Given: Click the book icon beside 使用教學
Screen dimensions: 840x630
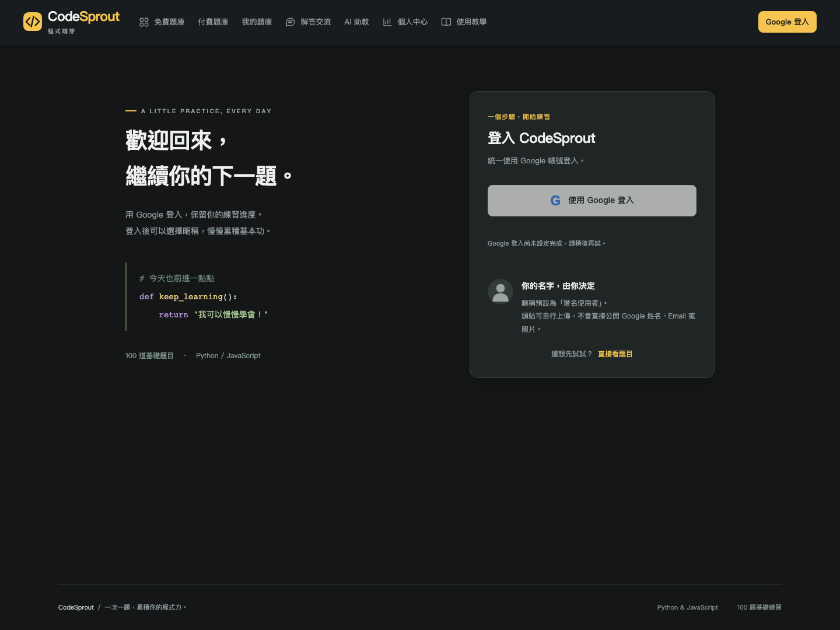Looking at the screenshot, I should tap(446, 22).
